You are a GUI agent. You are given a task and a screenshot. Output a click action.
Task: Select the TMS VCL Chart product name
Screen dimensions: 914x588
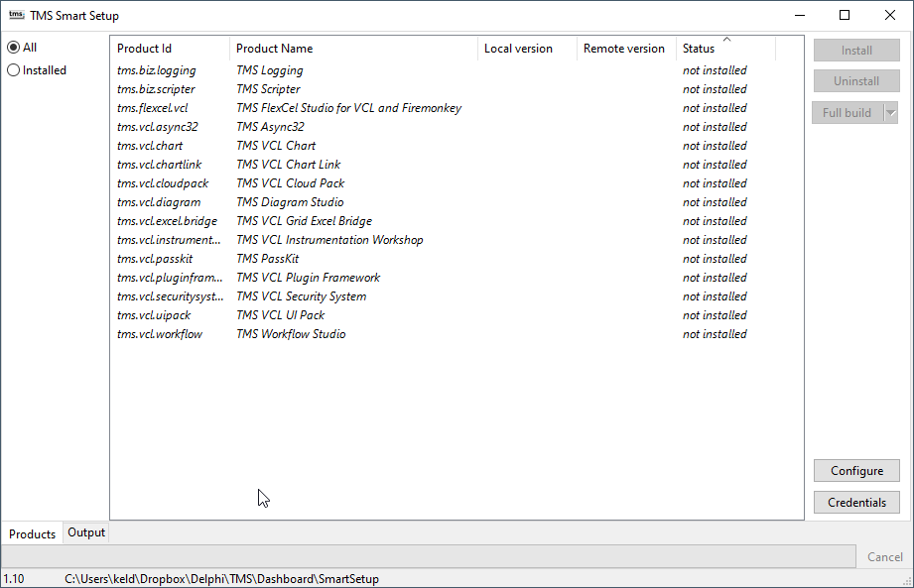click(x=276, y=146)
